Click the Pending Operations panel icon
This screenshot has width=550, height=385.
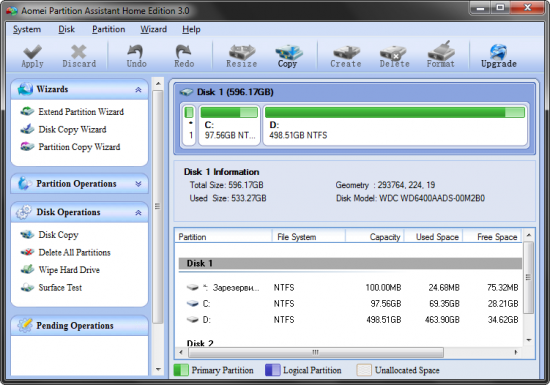pyautogui.click(x=25, y=325)
